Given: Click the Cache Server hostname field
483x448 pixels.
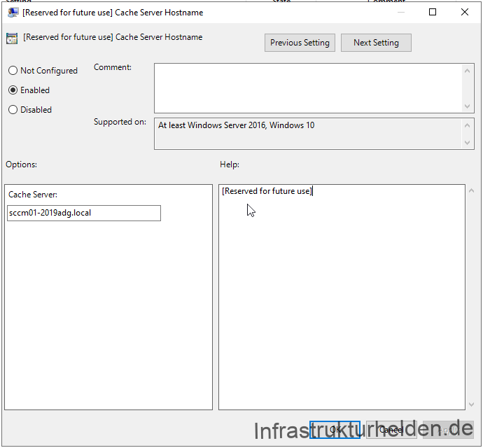Looking at the screenshot, I should [84, 213].
